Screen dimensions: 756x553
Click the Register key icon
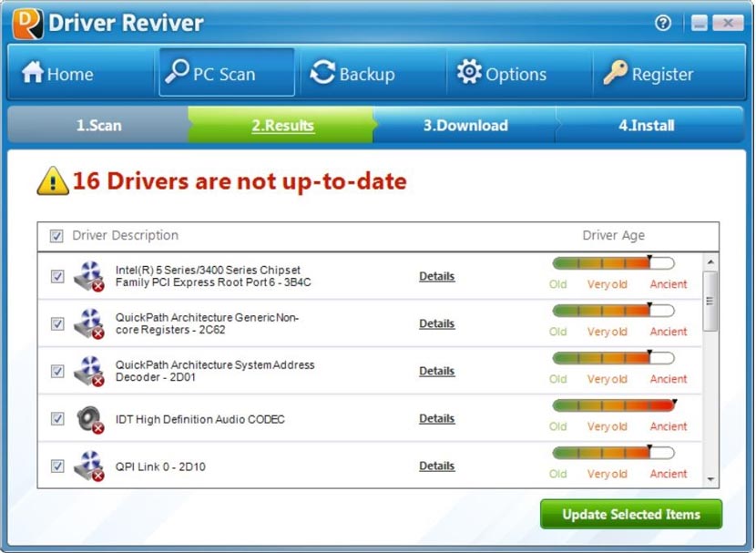tap(615, 71)
